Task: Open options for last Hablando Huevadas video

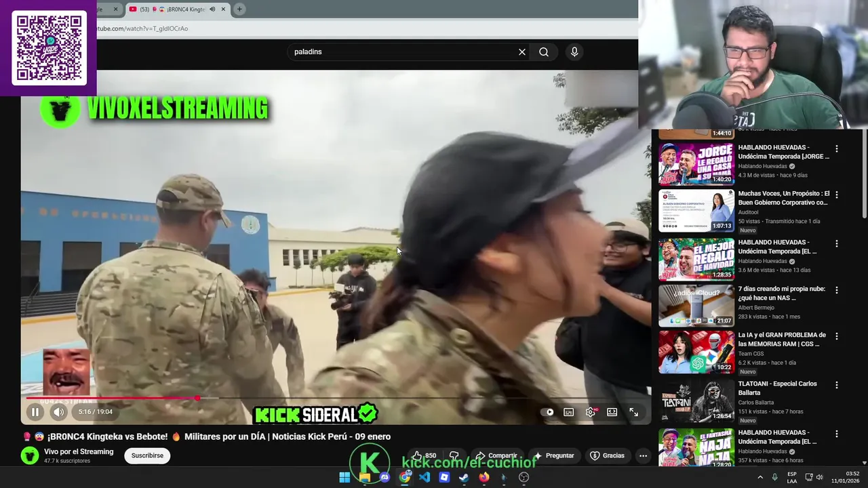Action: click(x=836, y=434)
